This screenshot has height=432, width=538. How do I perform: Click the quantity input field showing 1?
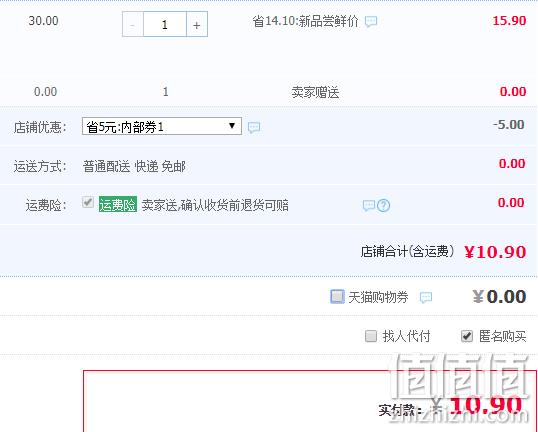(165, 24)
